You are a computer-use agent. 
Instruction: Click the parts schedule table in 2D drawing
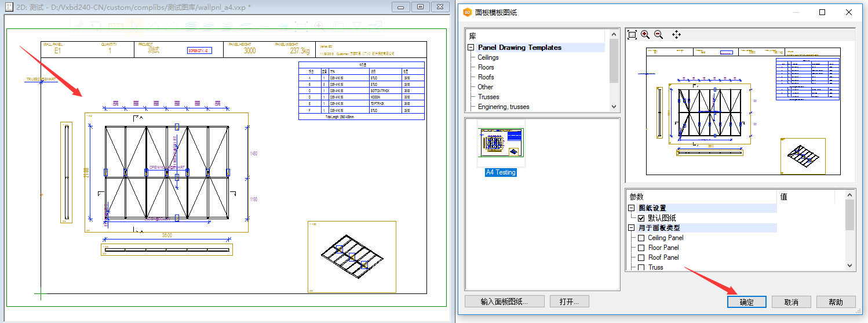[362, 90]
